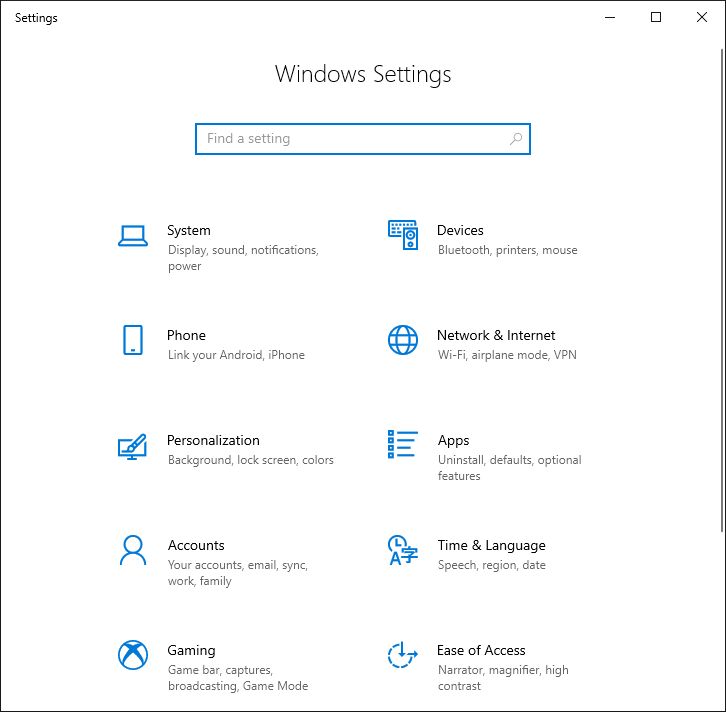Open the Apps list icon
The width and height of the screenshot is (726, 712).
[403, 444]
